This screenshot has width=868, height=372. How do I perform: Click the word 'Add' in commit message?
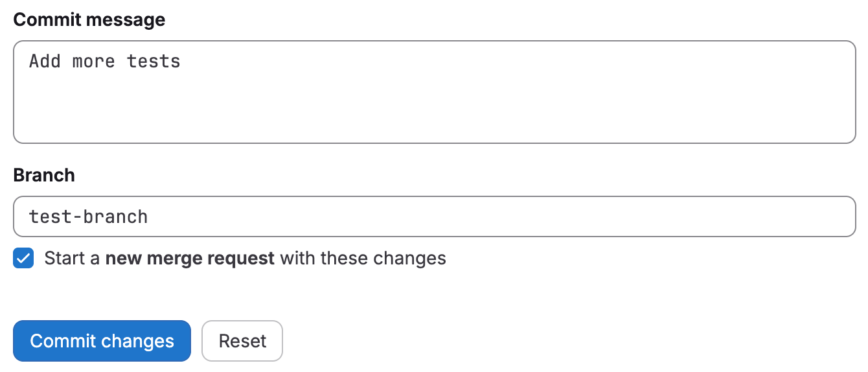point(45,62)
